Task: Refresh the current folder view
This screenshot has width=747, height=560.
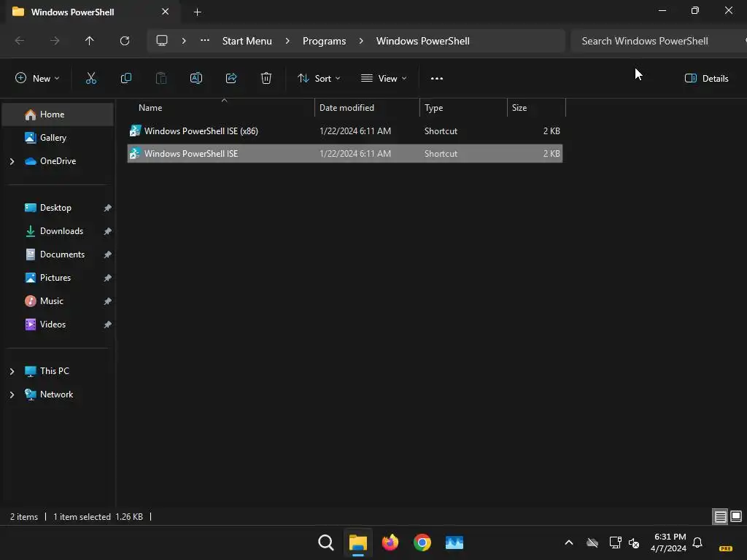Action: tap(125, 41)
